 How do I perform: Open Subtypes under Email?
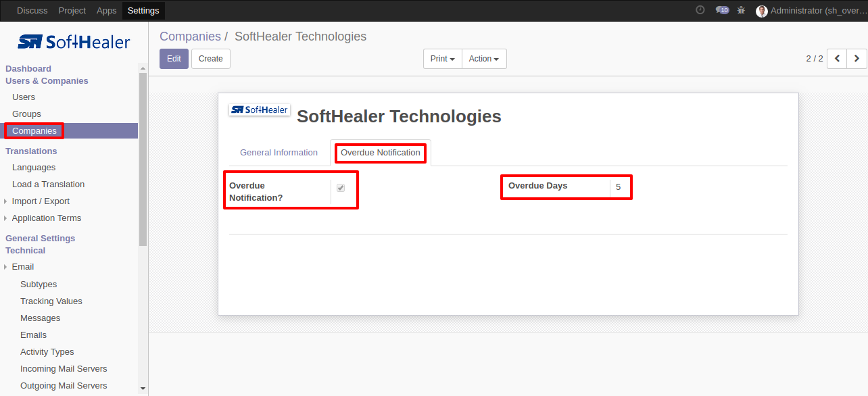tap(39, 284)
